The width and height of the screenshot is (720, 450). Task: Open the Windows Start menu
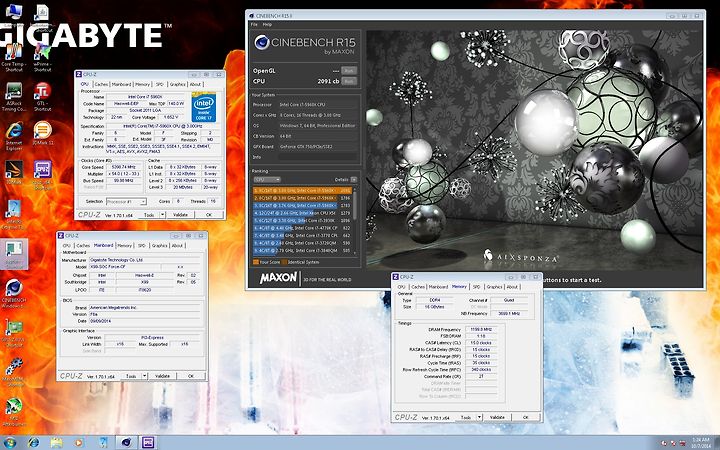(8, 443)
